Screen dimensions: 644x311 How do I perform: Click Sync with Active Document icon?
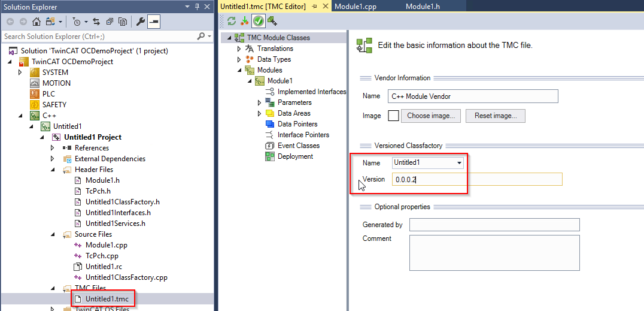point(96,22)
